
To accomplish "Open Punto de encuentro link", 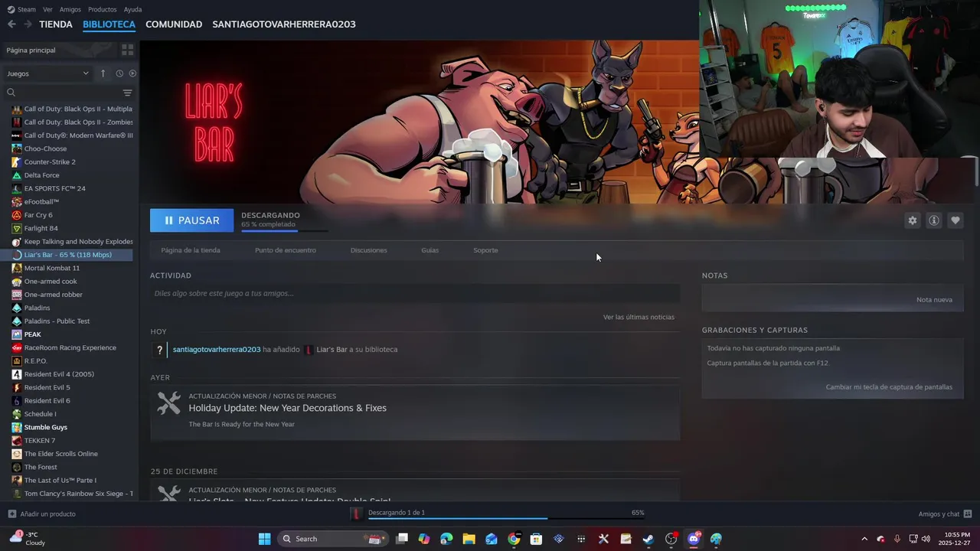I will tap(286, 250).
